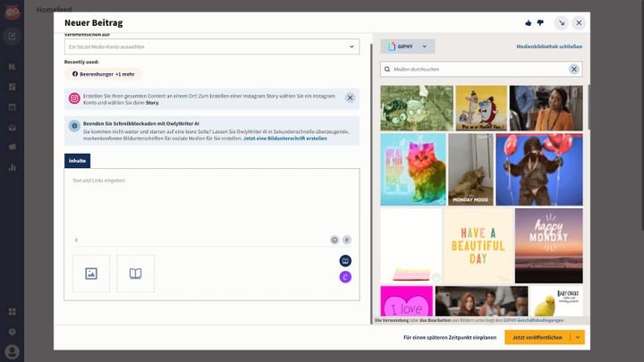This screenshot has height=362, width=644.
Task: Open the social account selection dropdown
Action: (x=211, y=46)
